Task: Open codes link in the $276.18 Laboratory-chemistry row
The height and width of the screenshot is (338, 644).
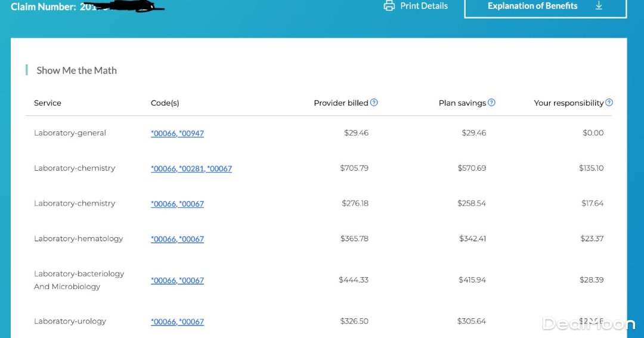Action: pos(177,204)
